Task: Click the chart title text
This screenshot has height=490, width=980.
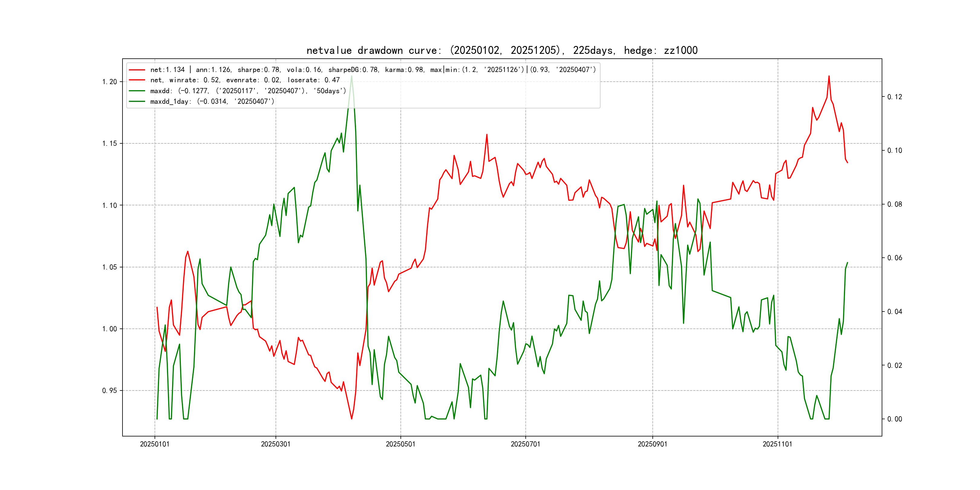Action: click(502, 51)
